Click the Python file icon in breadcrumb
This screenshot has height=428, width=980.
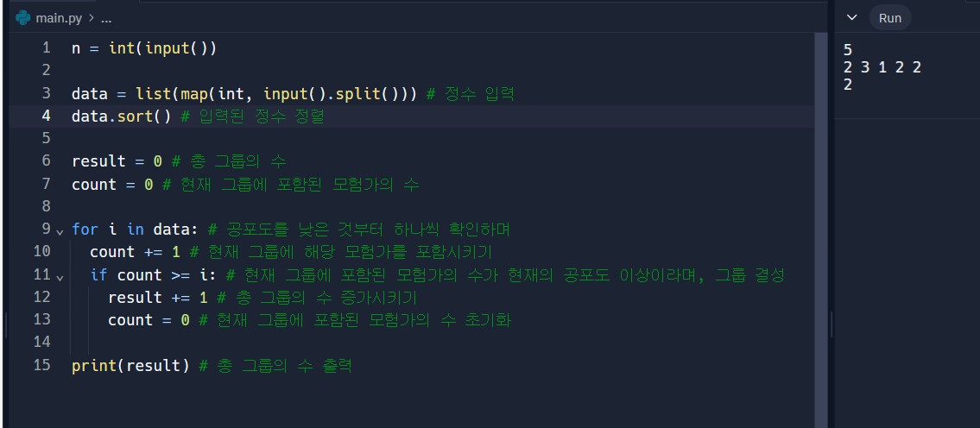pos(23,18)
